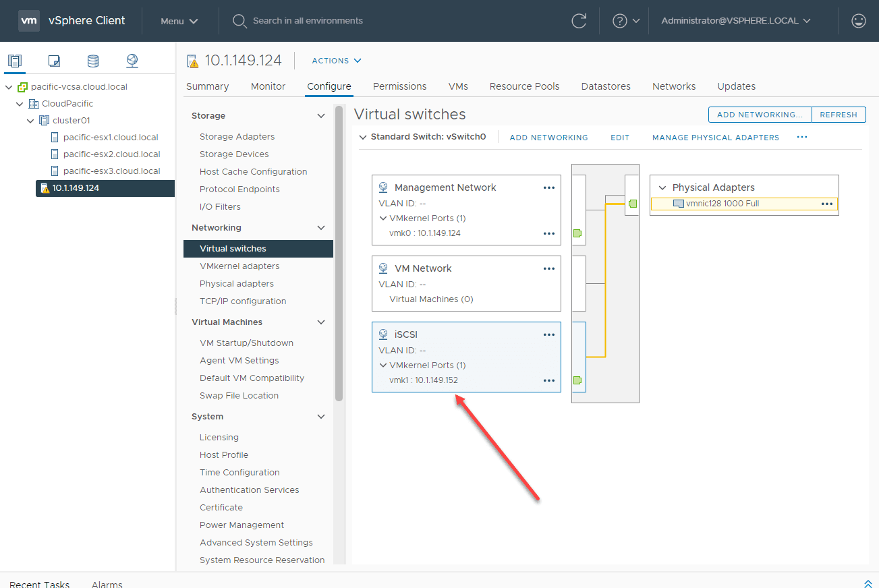879x588 pixels.
Task: Switch to the Monitor tab
Action: (268, 86)
